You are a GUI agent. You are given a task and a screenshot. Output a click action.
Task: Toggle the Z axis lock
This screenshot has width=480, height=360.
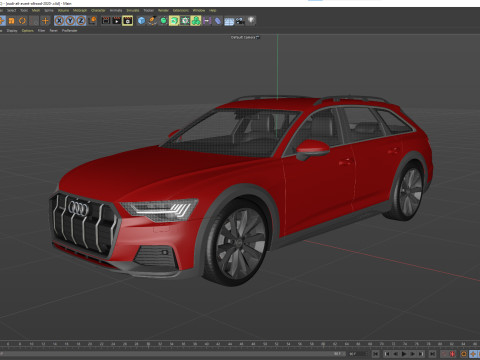[81, 21]
